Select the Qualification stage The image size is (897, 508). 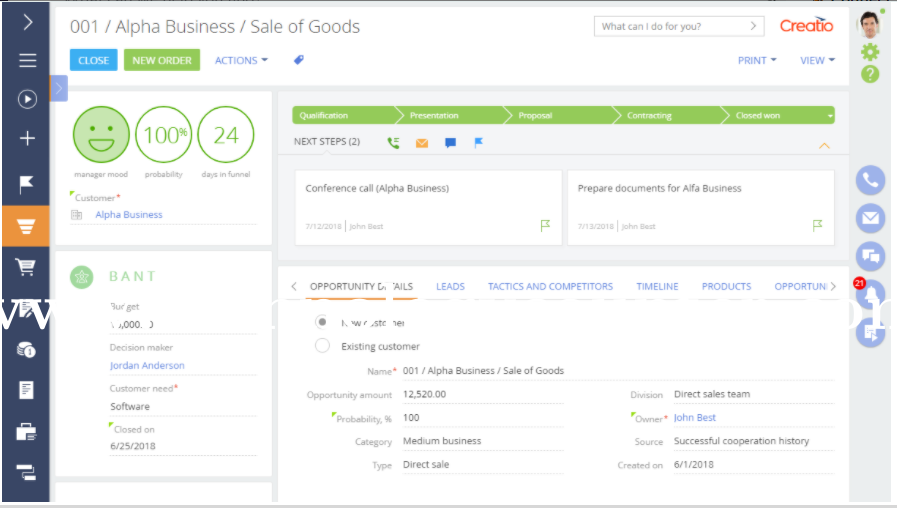343,115
